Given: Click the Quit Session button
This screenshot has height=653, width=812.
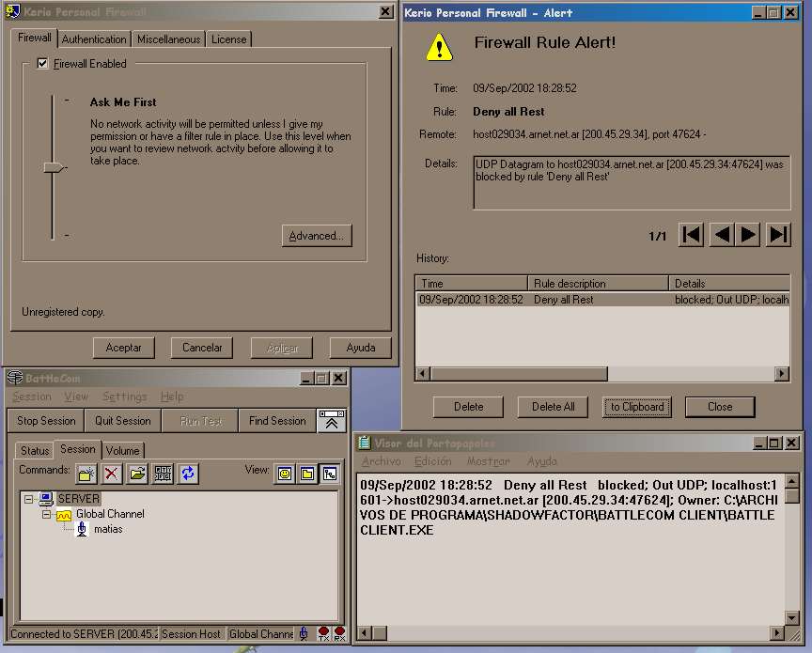Looking at the screenshot, I should coord(123,421).
